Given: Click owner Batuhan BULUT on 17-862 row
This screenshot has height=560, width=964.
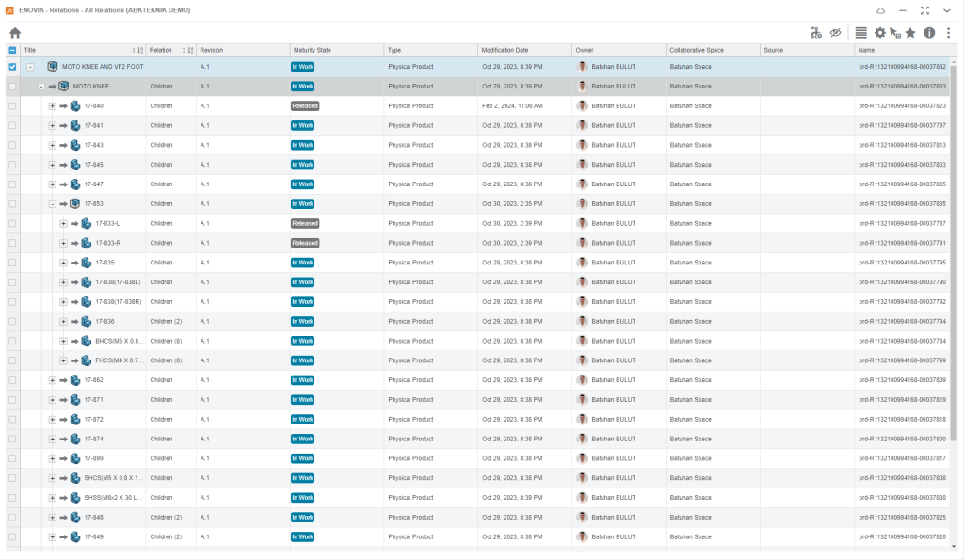Looking at the screenshot, I should pyautogui.click(x=612, y=380).
